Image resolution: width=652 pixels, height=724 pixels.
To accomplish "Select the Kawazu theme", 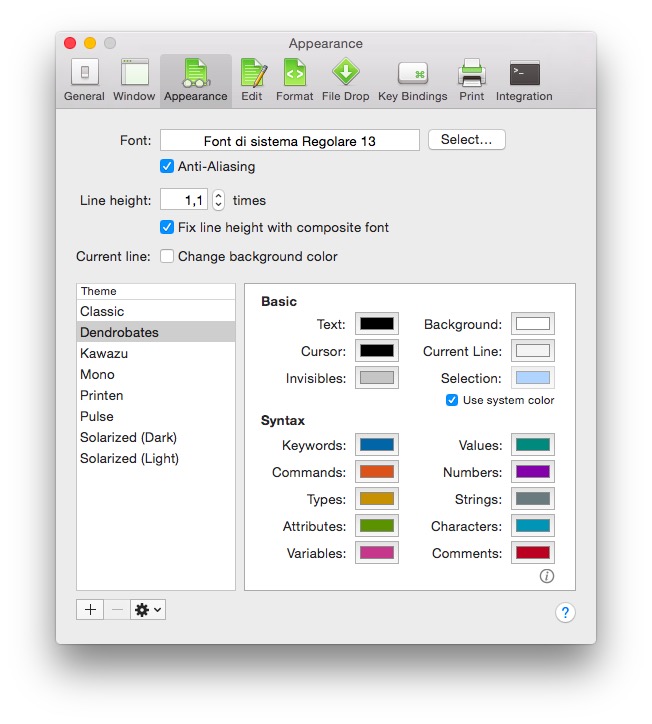I will tap(156, 353).
